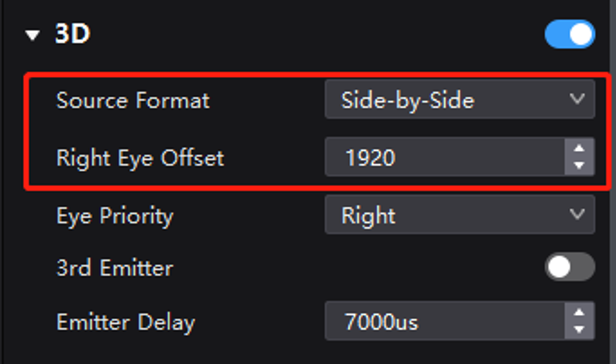Open the Eye Priority dropdown
Screen dimensions: 616x364
coord(460,215)
